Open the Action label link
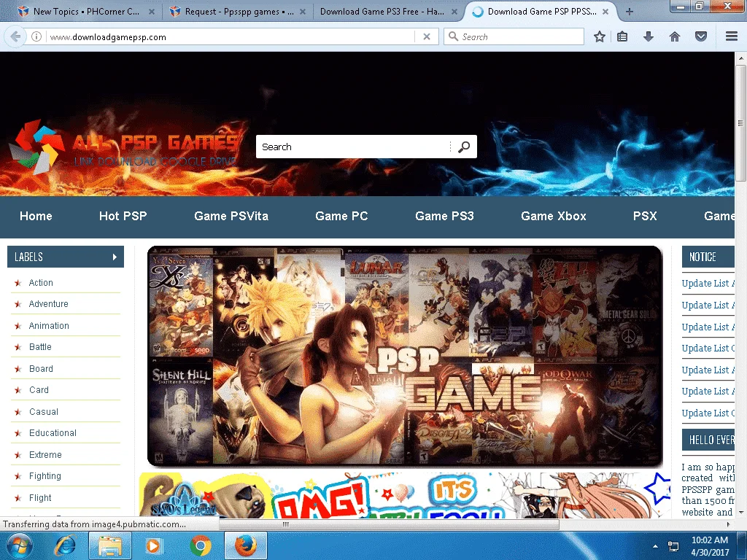The height and width of the screenshot is (560, 747). 41,283
